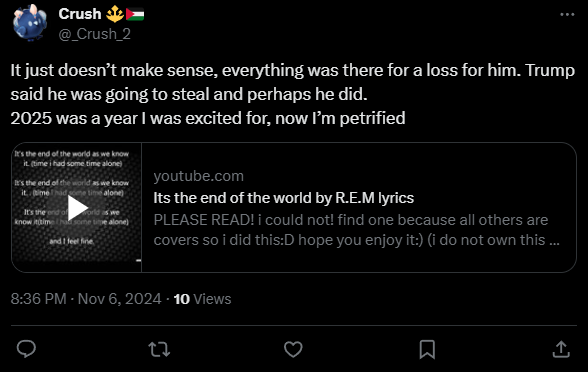Open the three-dot more options menu

click(567, 15)
